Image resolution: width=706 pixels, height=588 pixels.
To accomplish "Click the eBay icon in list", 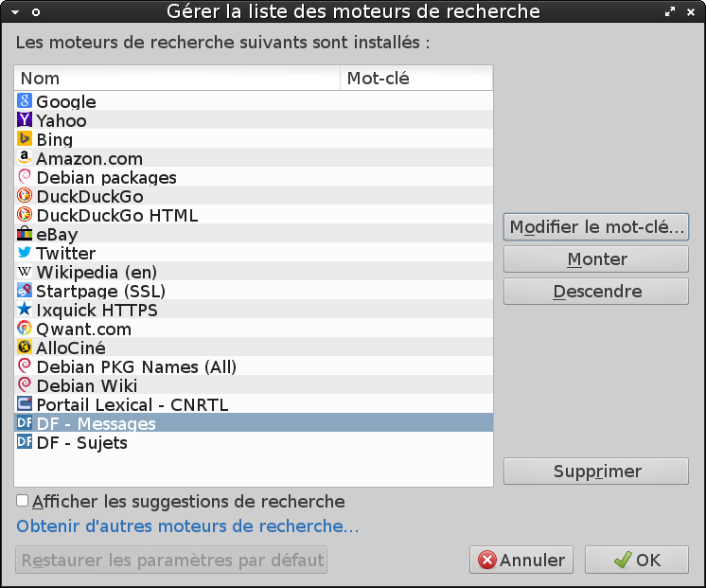I will tap(25, 234).
